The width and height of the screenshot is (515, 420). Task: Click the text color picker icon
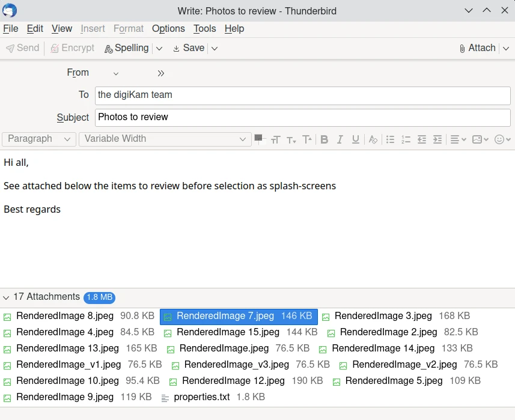tap(260, 139)
